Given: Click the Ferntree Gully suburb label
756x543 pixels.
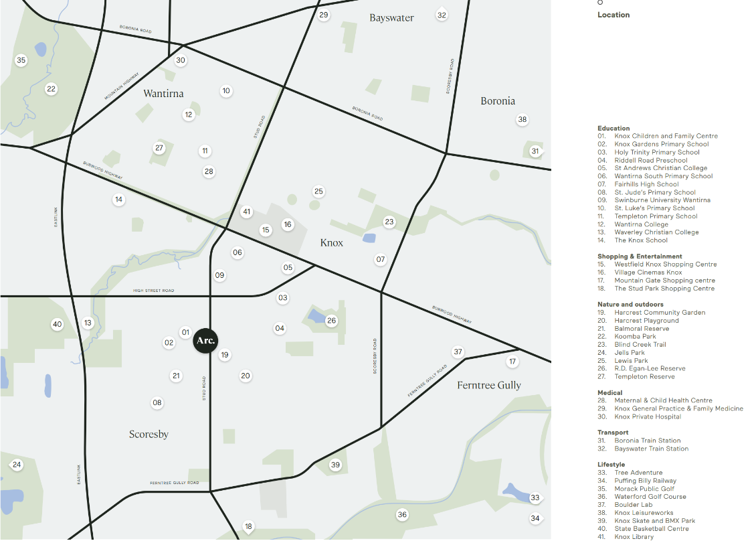Looking at the screenshot, I should (489, 385).
